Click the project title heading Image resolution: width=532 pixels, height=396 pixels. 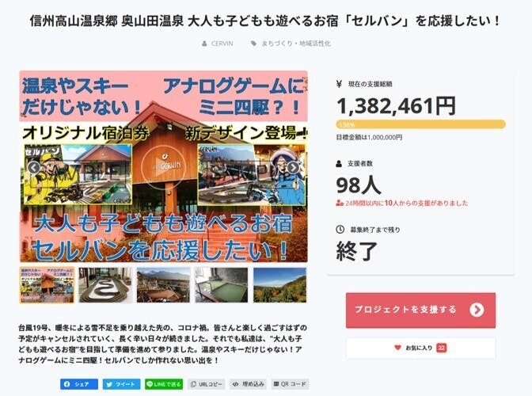coord(265,21)
